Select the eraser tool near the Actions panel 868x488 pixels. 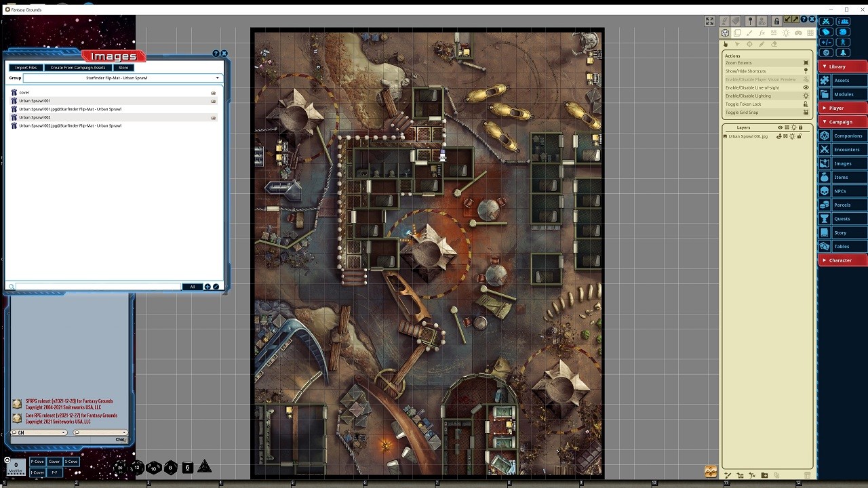click(x=774, y=43)
